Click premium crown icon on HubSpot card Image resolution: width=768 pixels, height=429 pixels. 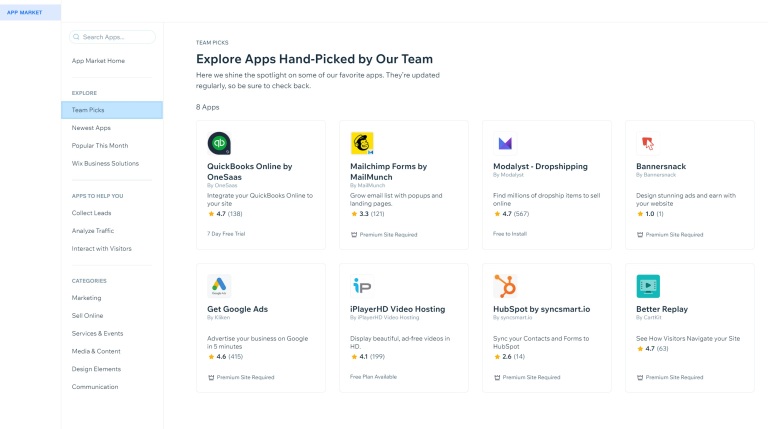[497, 378]
